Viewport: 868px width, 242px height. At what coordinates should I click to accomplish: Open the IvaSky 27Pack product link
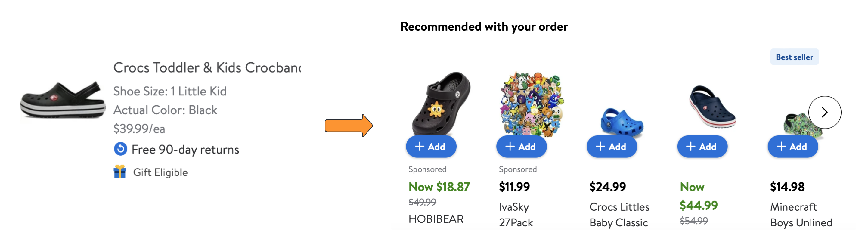[516, 215]
